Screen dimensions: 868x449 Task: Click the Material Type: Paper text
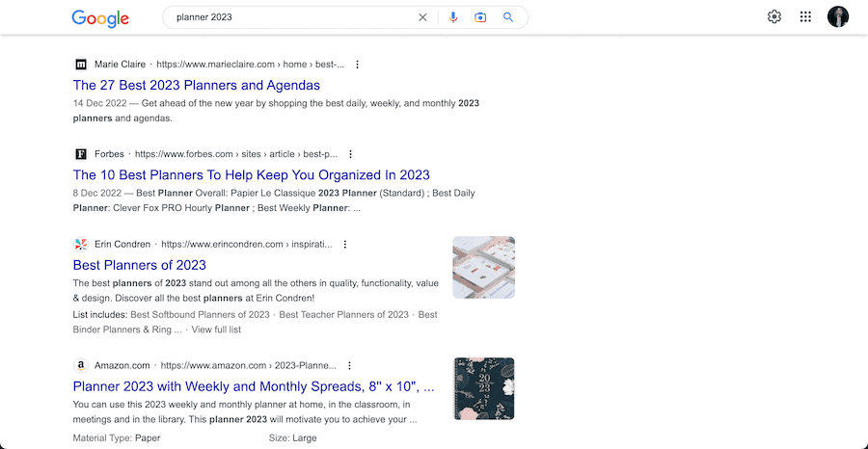click(x=117, y=438)
